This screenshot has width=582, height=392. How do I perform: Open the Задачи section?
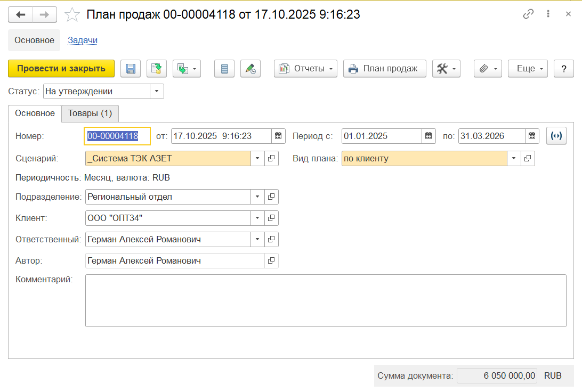(x=83, y=40)
